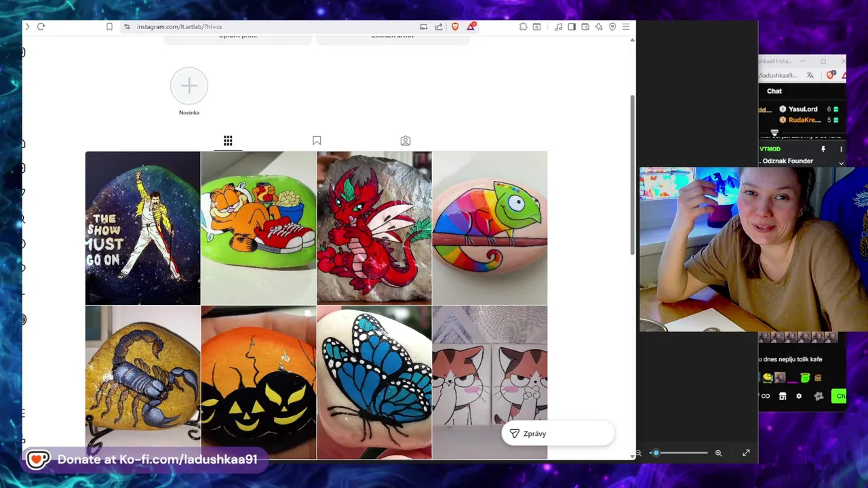Open the Garfield painted rock post
The height and width of the screenshot is (488, 868).
(258, 228)
